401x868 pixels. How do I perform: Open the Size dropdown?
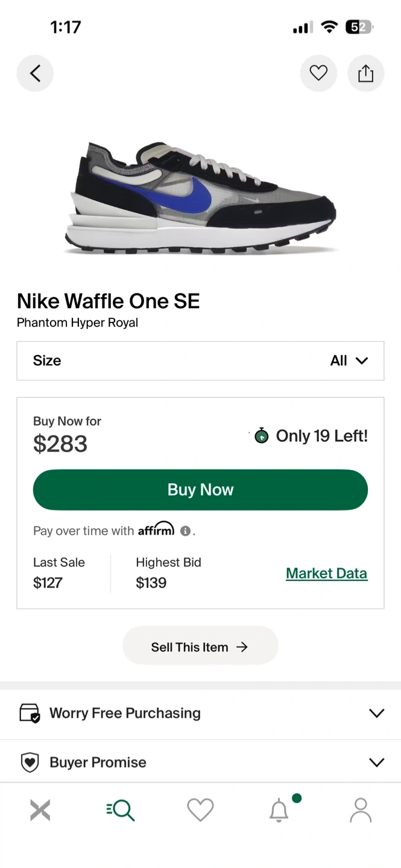point(200,360)
